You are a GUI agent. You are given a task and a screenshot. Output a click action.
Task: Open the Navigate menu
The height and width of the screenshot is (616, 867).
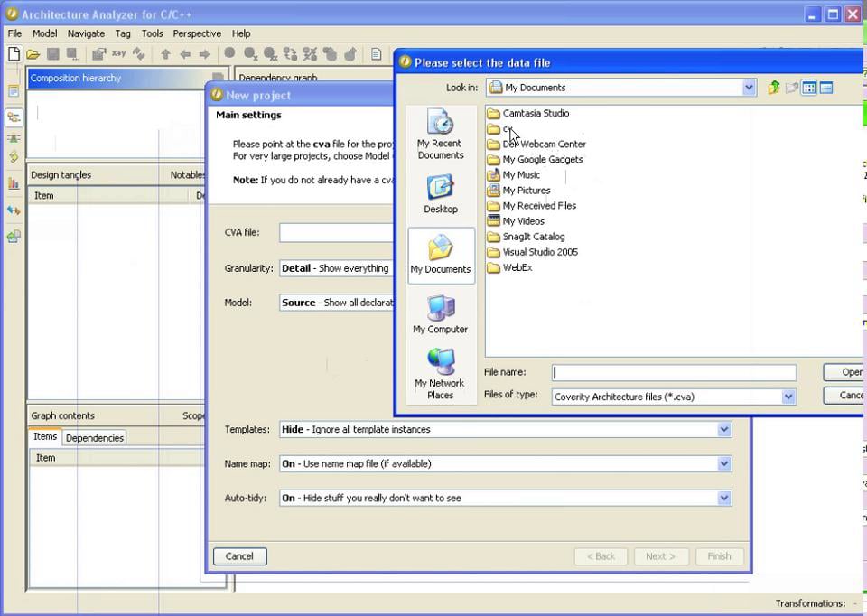(x=86, y=33)
